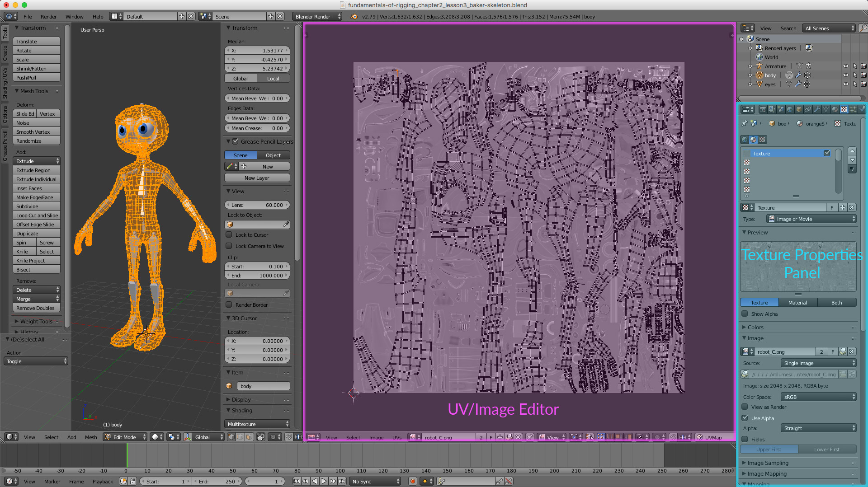Open the Single Image source dropdown
868x487 pixels.
[819, 363]
